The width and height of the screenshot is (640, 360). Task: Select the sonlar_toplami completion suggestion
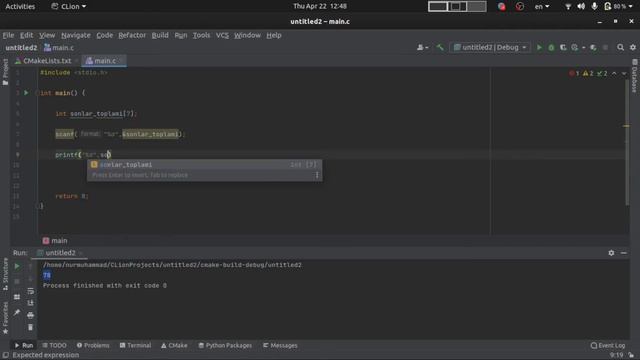(x=204, y=164)
